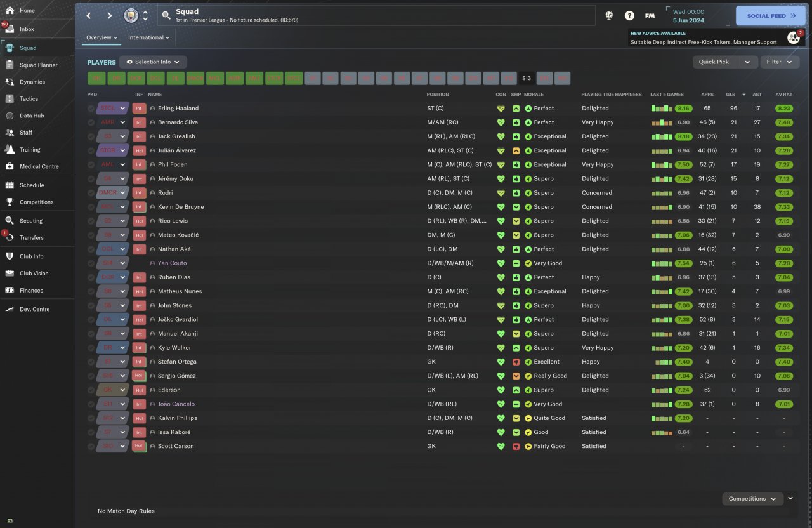812x528 pixels.
Task: Sort the table by AV RAT column
Action: coord(783,95)
